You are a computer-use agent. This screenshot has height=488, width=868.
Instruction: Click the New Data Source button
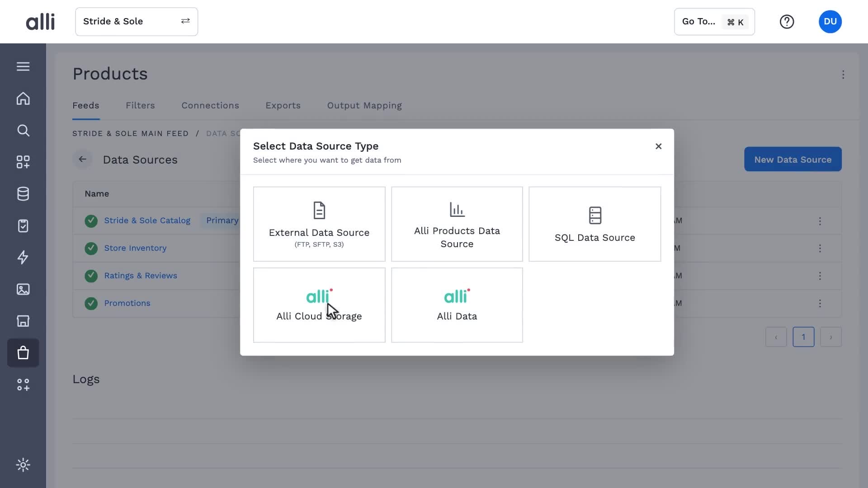pos(793,159)
